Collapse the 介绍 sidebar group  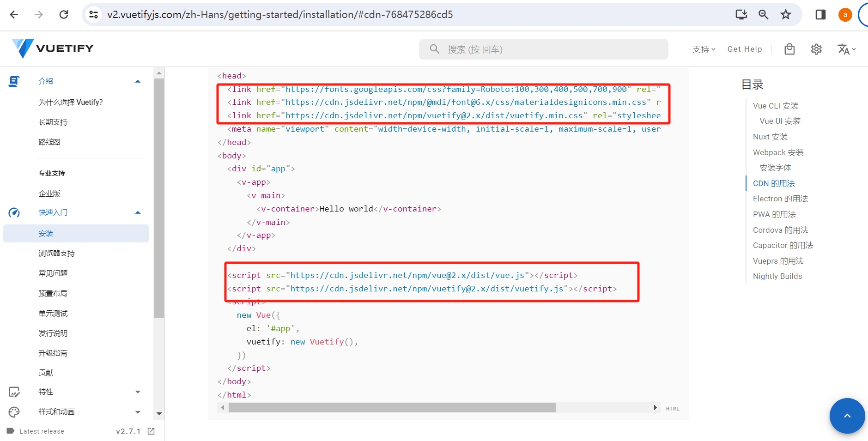[138, 81]
